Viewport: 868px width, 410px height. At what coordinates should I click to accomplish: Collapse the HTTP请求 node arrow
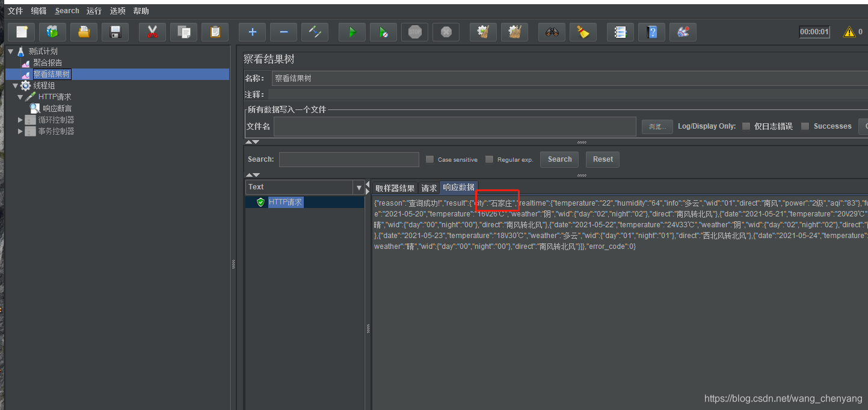(x=20, y=97)
